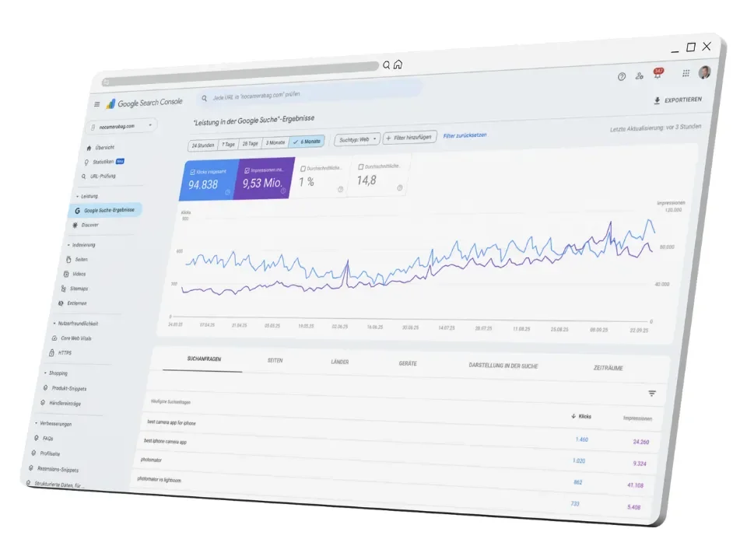Image resolution: width=747 pixels, height=560 pixels.
Task: Open Google Suche-Ergebnisse in the sidebar
Action: click(x=105, y=210)
